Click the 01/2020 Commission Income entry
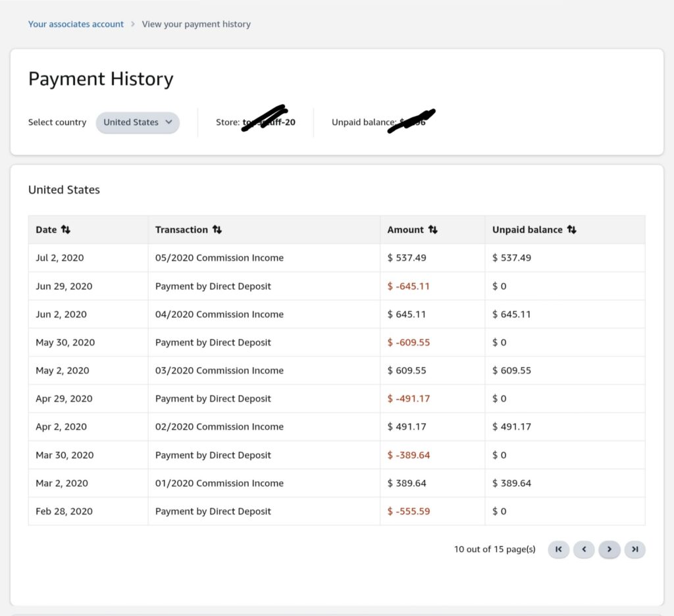Viewport: 674px width, 616px height. click(219, 483)
